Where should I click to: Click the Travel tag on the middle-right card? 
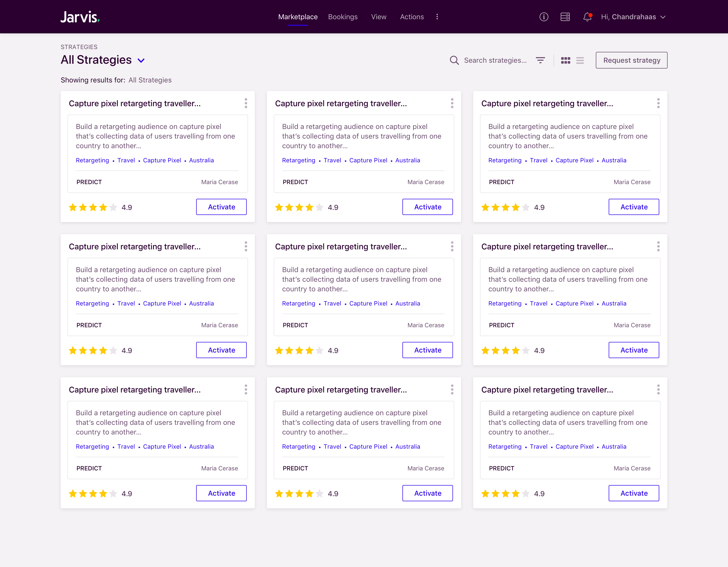click(x=539, y=303)
